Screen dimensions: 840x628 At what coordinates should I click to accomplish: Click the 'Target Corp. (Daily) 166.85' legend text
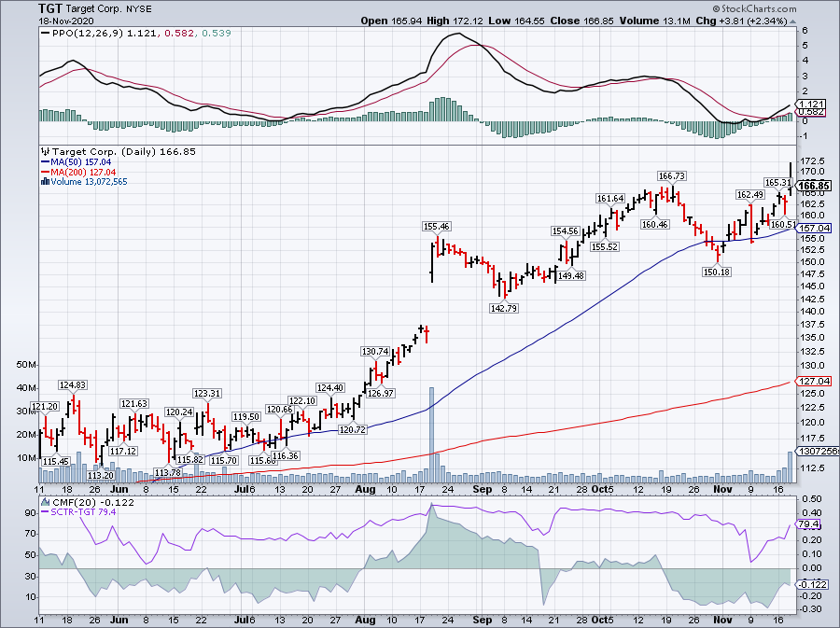[x=124, y=152]
